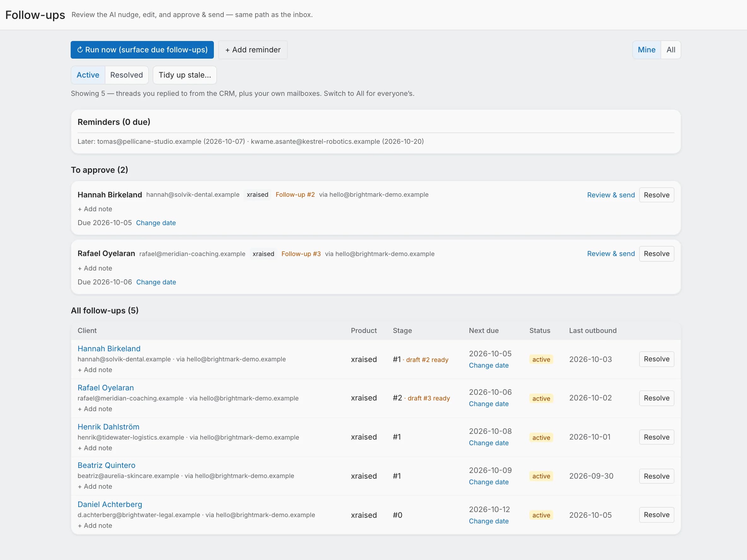The width and height of the screenshot is (747, 560).
Task: Open Hannah Birkeland client link in table
Action: pos(109,348)
